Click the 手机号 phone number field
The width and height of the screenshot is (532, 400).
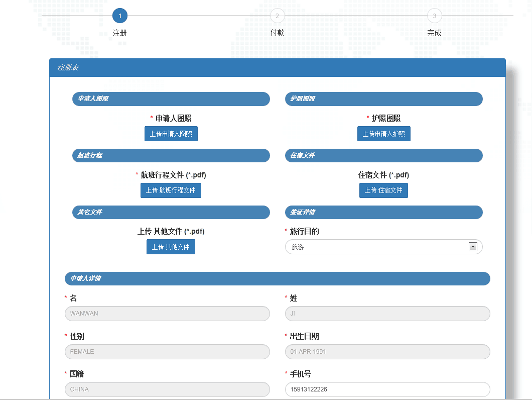point(387,389)
